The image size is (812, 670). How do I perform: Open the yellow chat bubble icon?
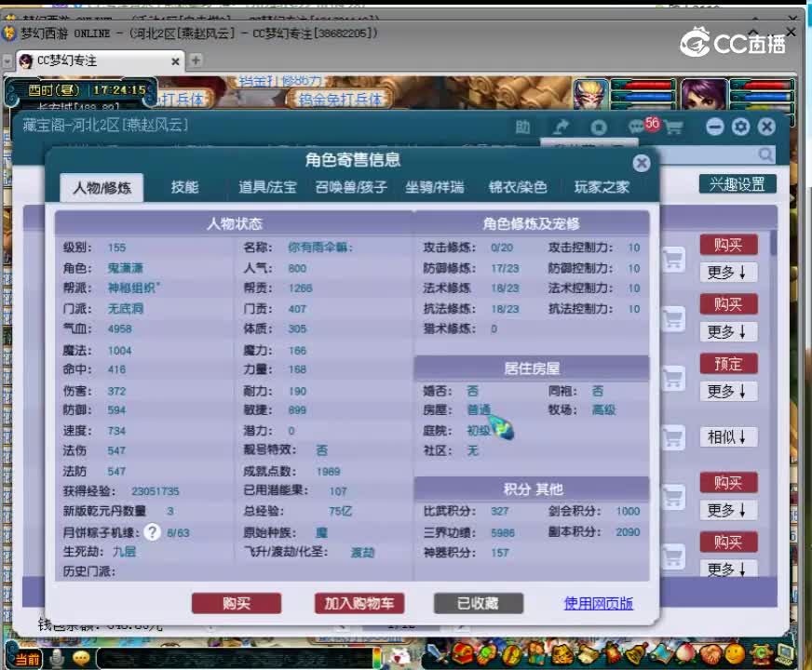[81, 659]
